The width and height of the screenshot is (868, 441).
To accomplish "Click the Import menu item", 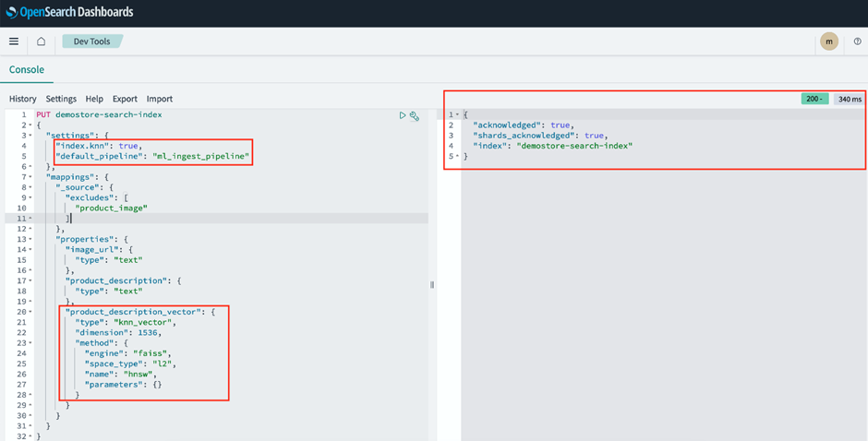I will pyautogui.click(x=160, y=99).
